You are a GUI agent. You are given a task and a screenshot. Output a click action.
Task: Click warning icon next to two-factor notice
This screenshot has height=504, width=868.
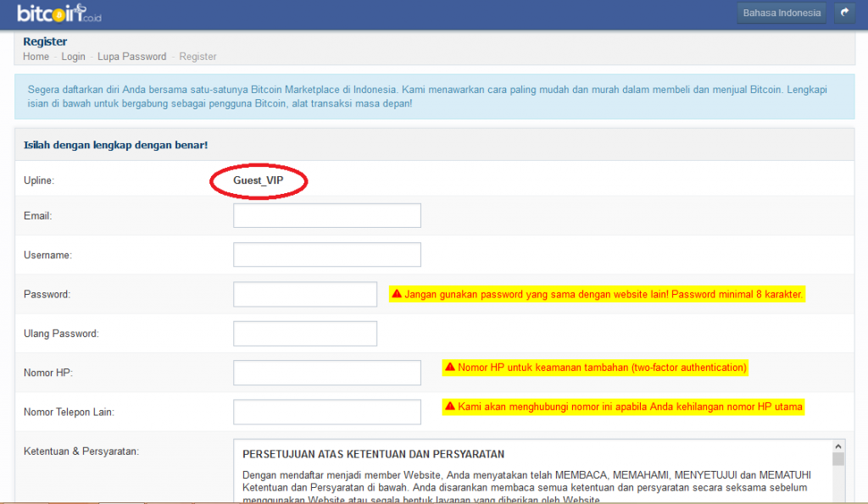(x=450, y=368)
